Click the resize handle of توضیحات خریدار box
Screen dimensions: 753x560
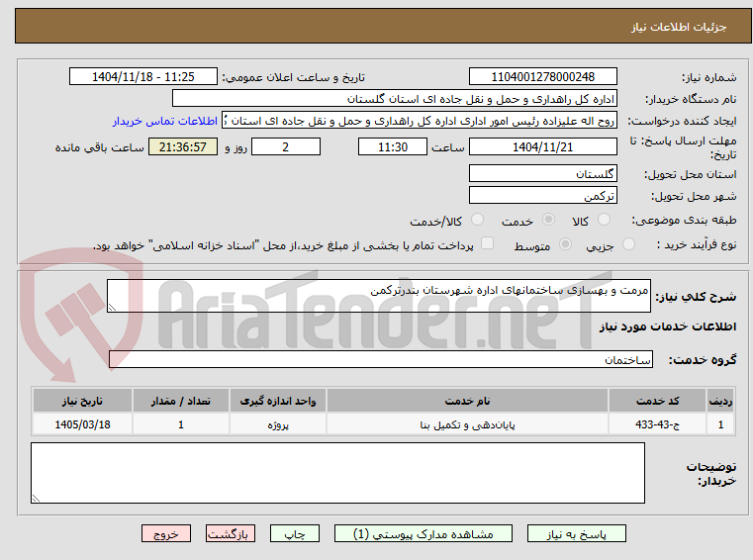click(36, 499)
